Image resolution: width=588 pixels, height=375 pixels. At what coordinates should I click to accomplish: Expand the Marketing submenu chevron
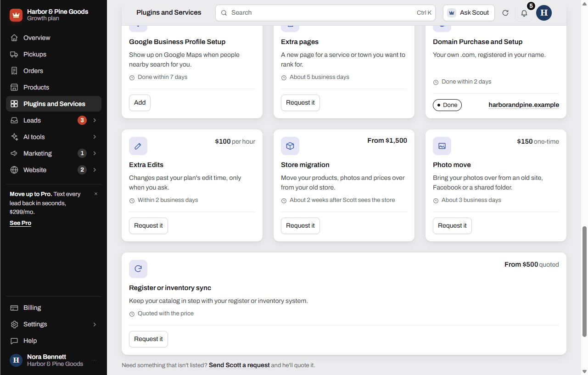click(95, 153)
